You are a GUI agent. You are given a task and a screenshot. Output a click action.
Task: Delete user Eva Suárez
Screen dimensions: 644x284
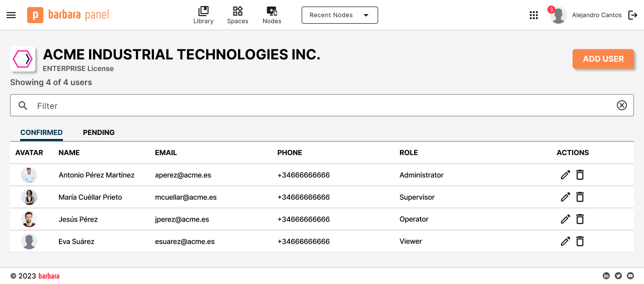tap(580, 242)
